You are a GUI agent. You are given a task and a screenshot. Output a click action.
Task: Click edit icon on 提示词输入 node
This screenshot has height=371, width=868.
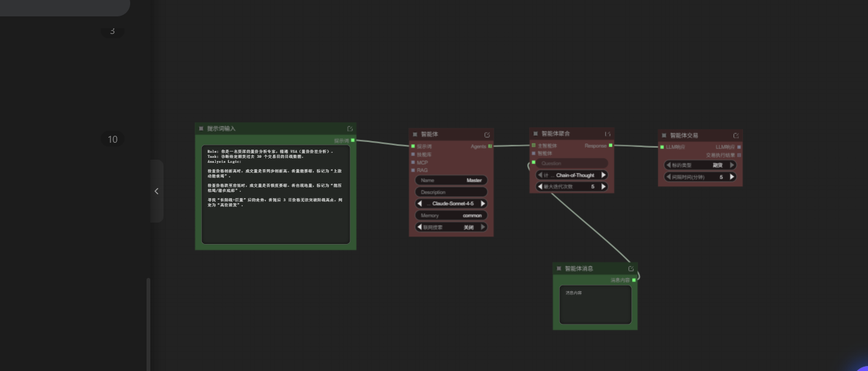[350, 129]
